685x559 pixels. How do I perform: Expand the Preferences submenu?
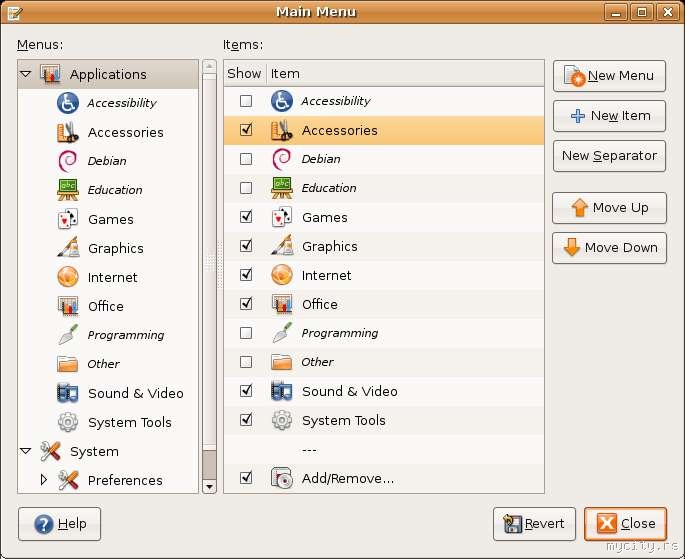coord(43,480)
